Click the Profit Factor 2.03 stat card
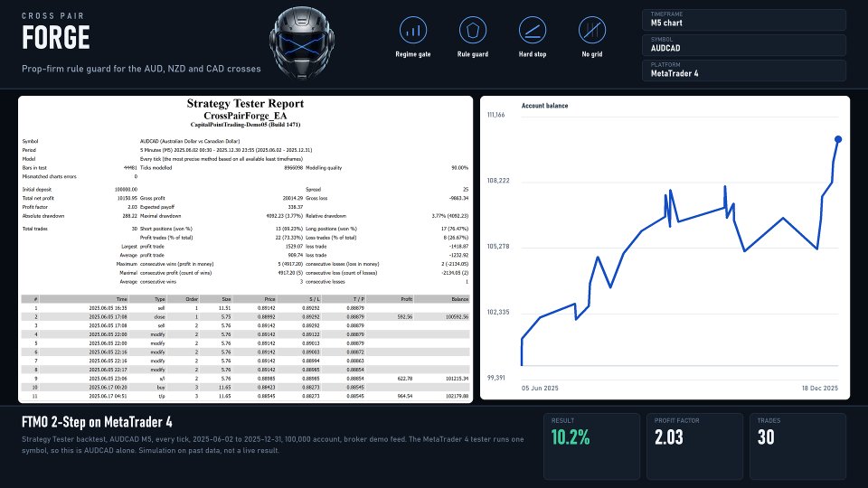Screen dimensions: 868x488 pyautogui.click(x=694, y=446)
